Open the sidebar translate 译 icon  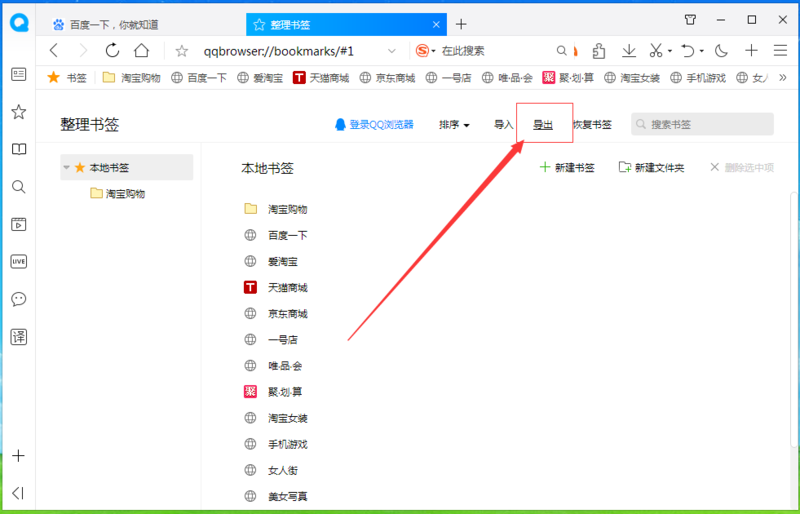coord(19,337)
